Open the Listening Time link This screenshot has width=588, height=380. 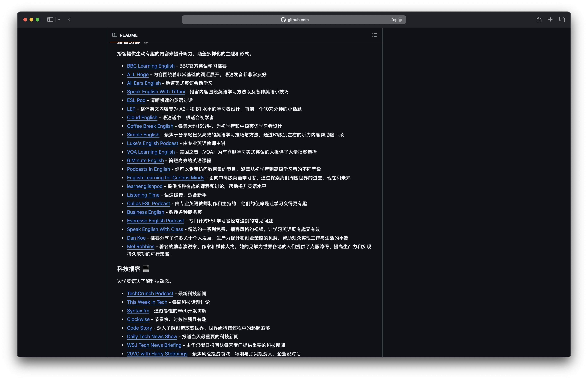point(143,195)
